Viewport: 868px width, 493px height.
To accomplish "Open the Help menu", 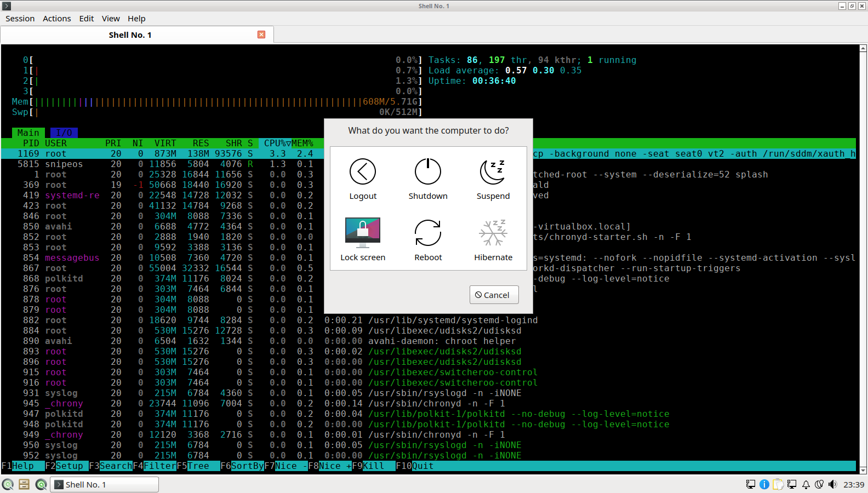I will [136, 19].
